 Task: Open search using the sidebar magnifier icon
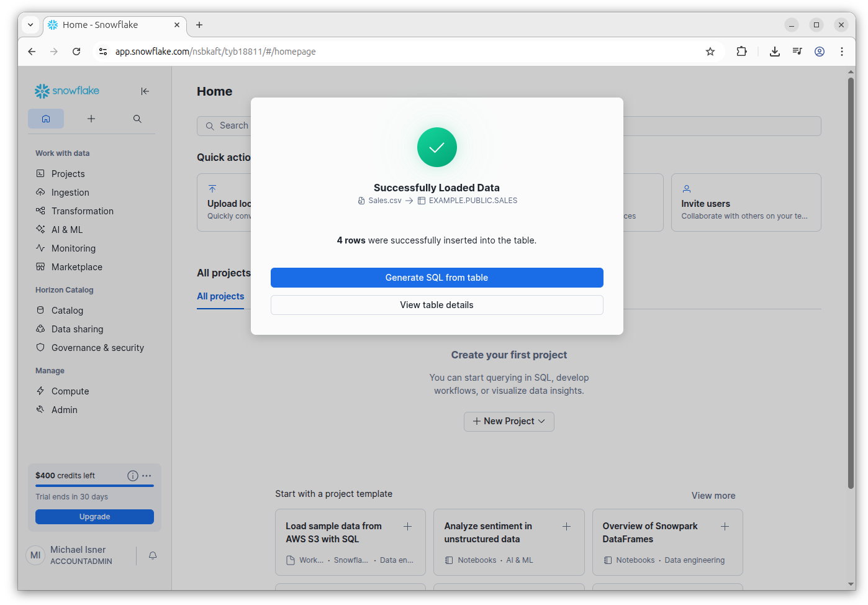(137, 119)
